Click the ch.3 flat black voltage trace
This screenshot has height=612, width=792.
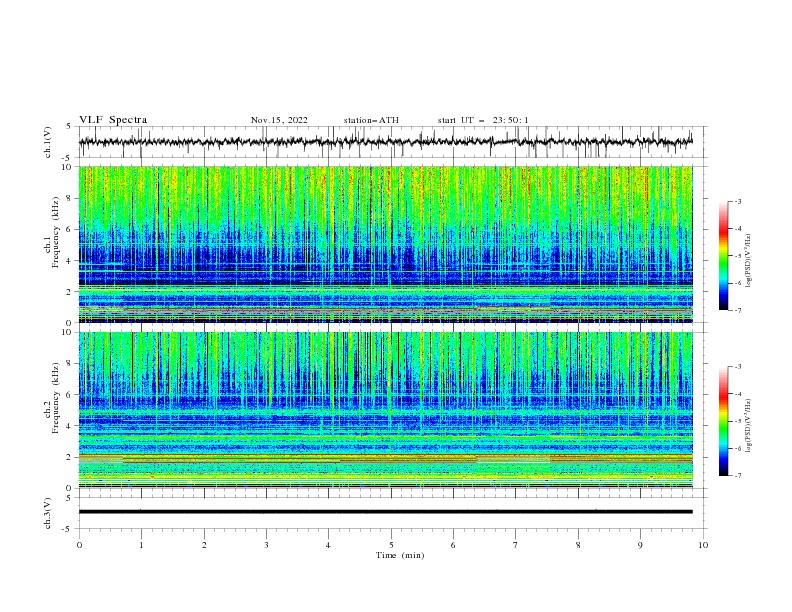(385, 512)
